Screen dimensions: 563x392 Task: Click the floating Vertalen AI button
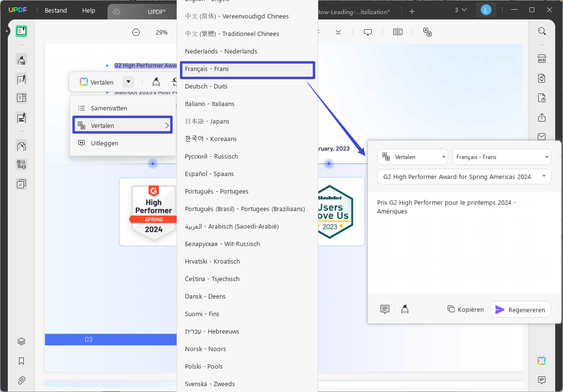pos(96,82)
